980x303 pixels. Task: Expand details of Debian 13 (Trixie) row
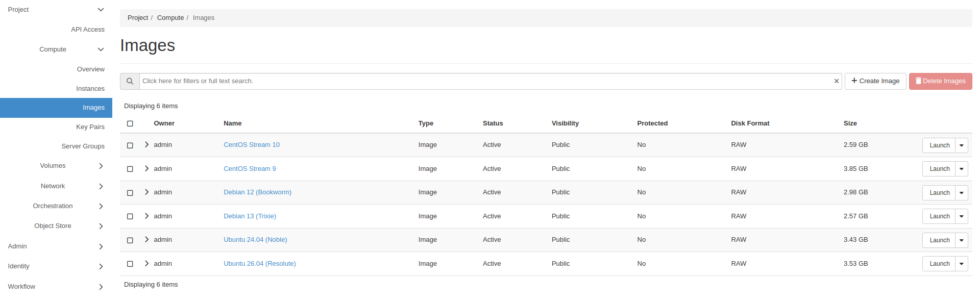pos(146,216)
